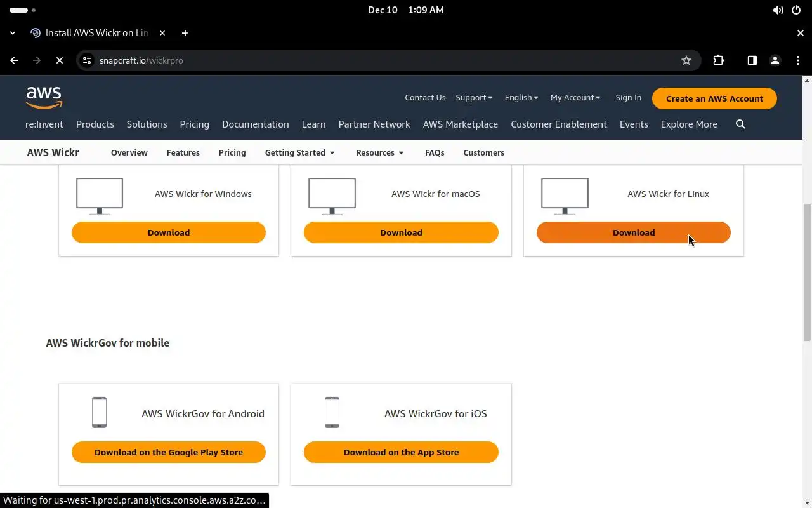Click Create an AWS Account button

(x=714, y=98)
